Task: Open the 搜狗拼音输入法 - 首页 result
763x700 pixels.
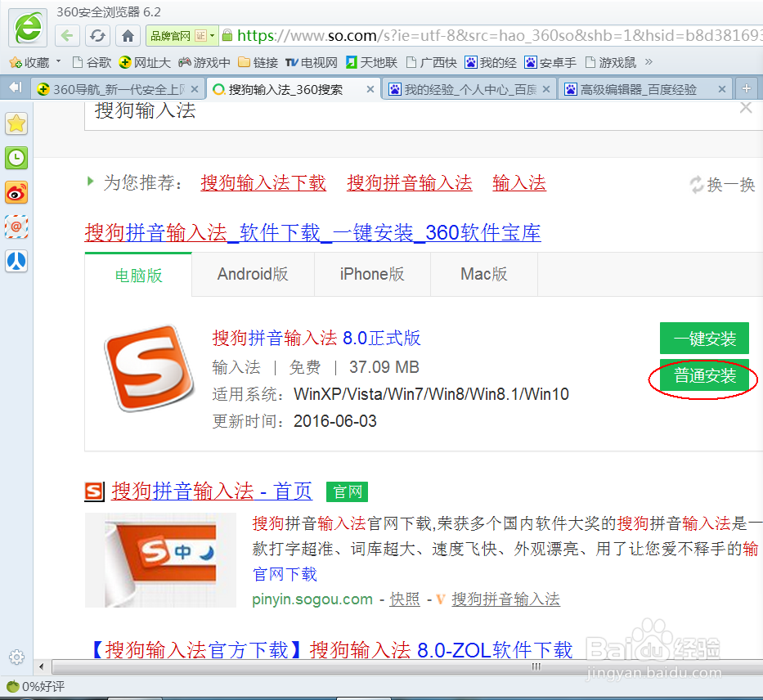Action: [212, 491]
